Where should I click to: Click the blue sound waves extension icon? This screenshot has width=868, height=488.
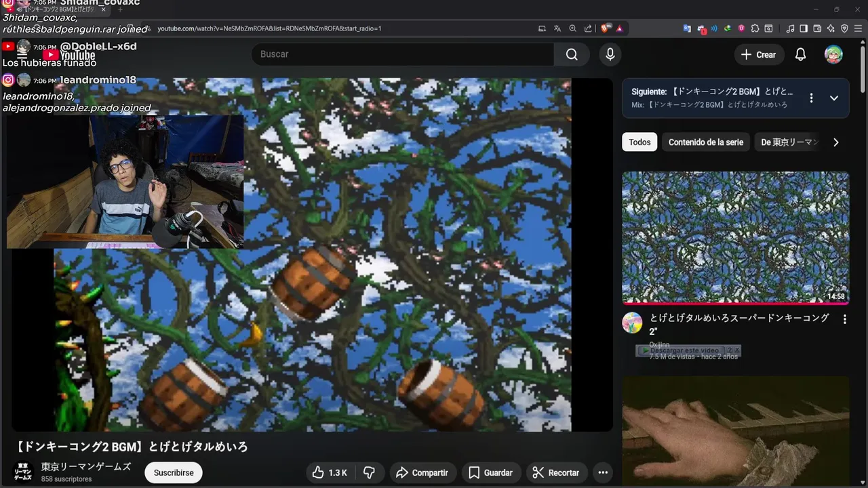point(714,28)
